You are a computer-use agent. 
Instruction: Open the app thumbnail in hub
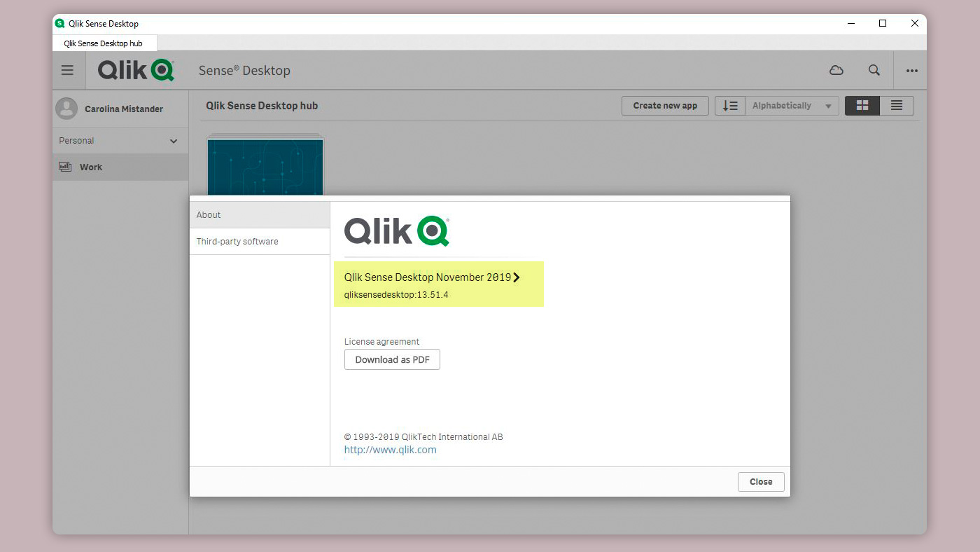(265, 167)
